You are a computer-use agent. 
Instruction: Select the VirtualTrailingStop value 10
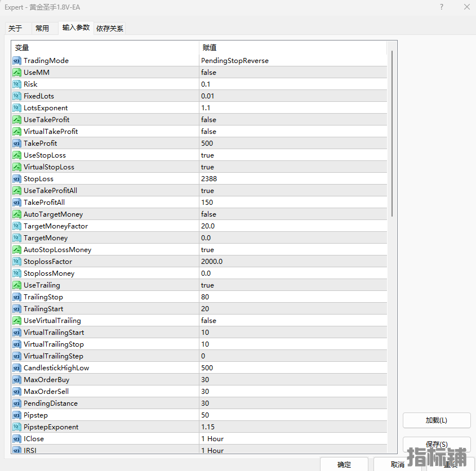click(205, 344)
